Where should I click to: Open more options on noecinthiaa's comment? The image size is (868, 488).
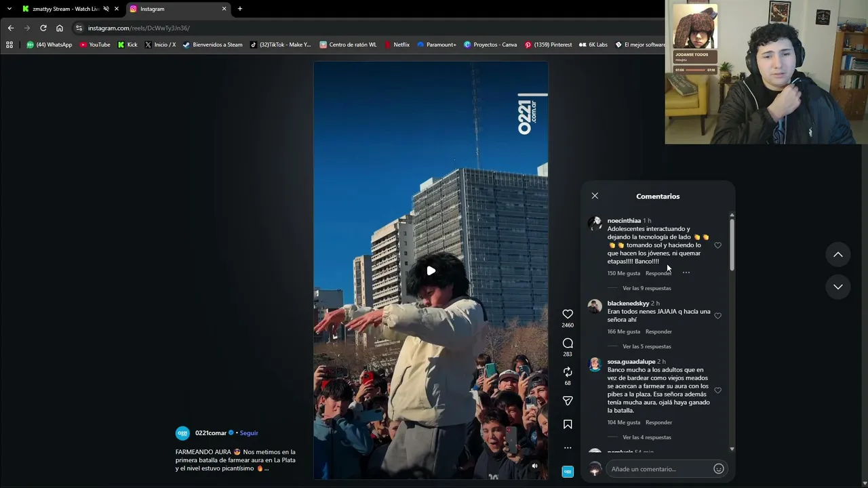click(686, 273)
